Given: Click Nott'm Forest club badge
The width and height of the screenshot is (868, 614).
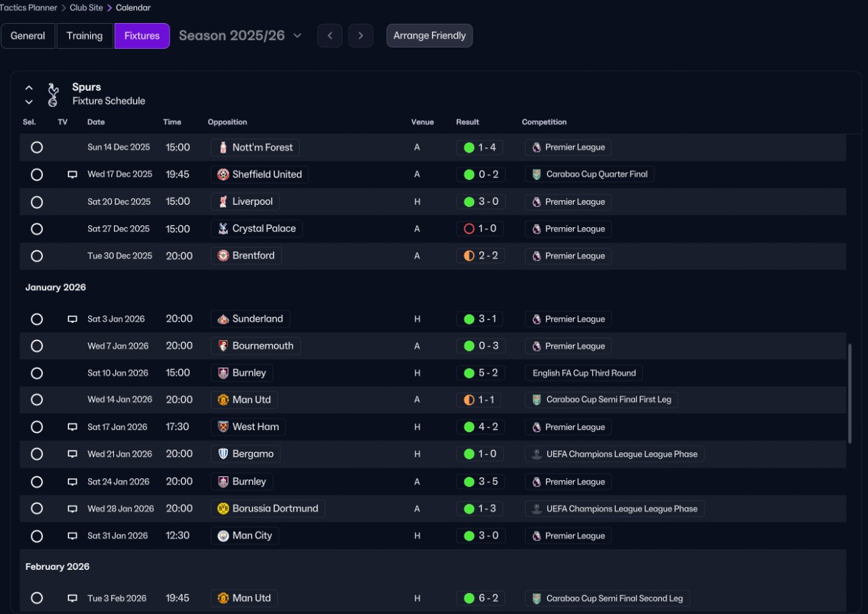Looking at the screenshot, I should (x=223, y=147).
